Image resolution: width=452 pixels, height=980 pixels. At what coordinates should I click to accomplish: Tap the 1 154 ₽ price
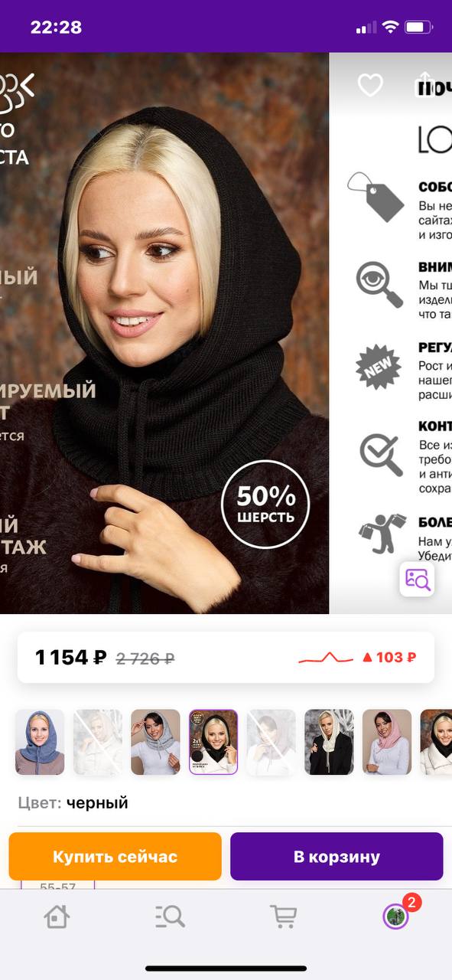71,657
